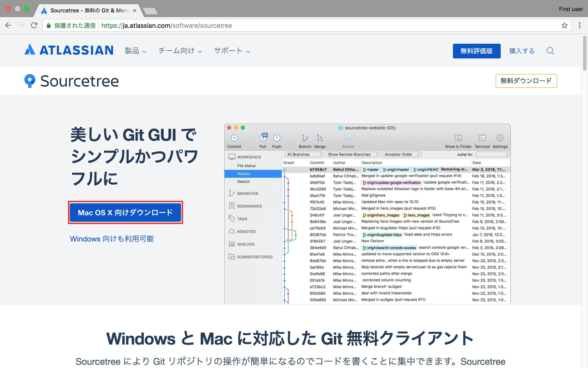Open the 購入する link
The width and height of the screenshot is (588, 368).
(x=522, y=51)
